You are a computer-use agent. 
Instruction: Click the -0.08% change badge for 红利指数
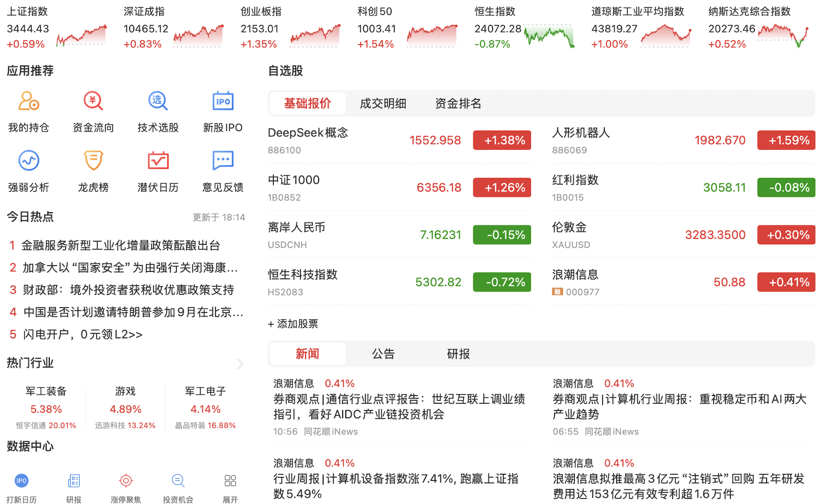pyautogui.click(x=786, y=187)
